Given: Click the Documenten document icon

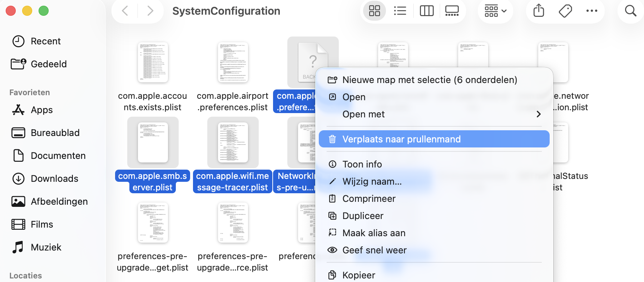Looking at the screenshot, I should [18, 156].
